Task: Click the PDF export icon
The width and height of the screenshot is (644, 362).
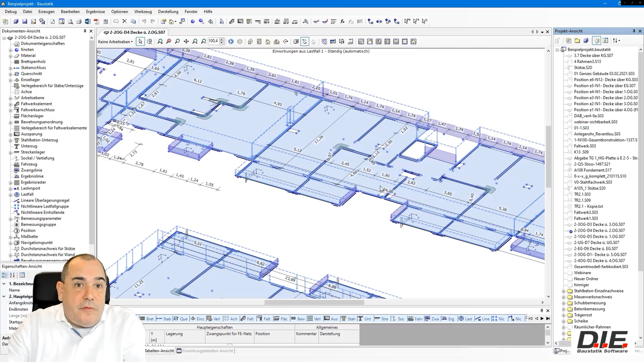Action: tap(96, 21)
